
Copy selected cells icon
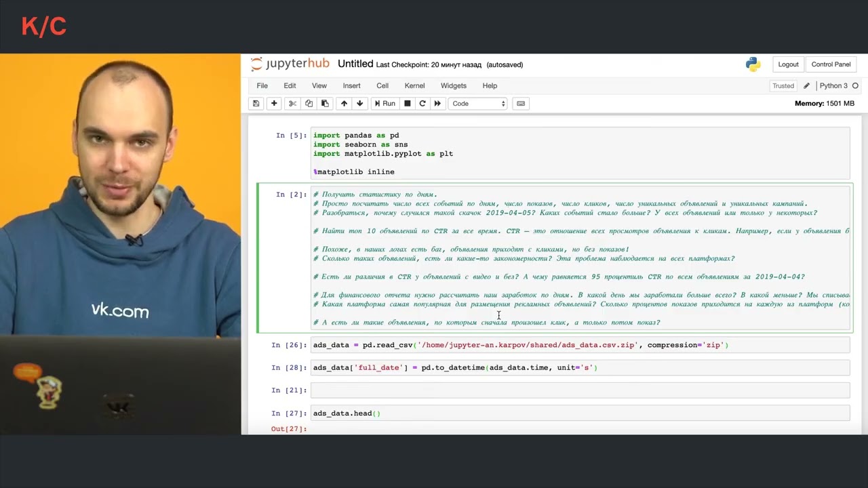pos(309,104)
